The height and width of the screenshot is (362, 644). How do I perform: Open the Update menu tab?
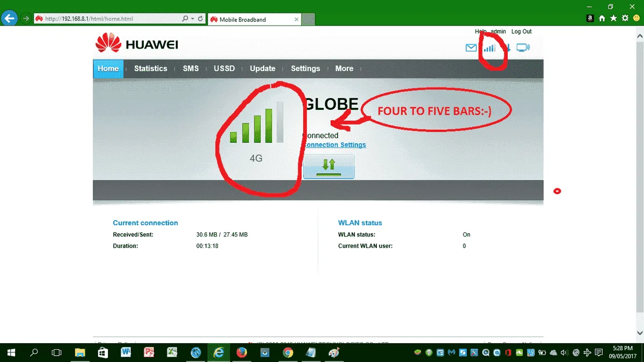262,69
